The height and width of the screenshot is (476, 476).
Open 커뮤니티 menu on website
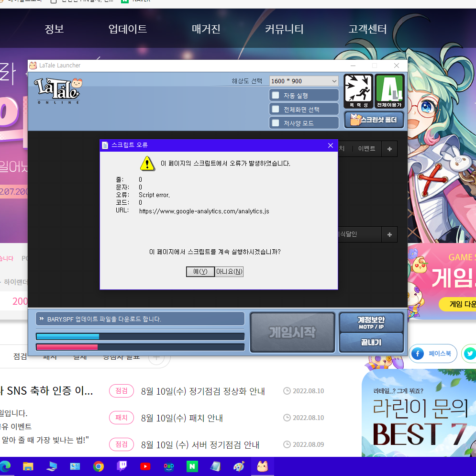pos(284,29)
